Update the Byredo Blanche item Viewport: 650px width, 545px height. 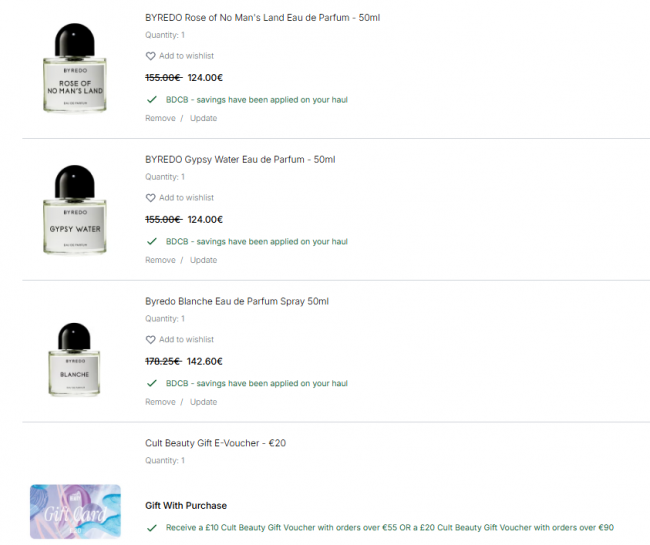[204, 402]
